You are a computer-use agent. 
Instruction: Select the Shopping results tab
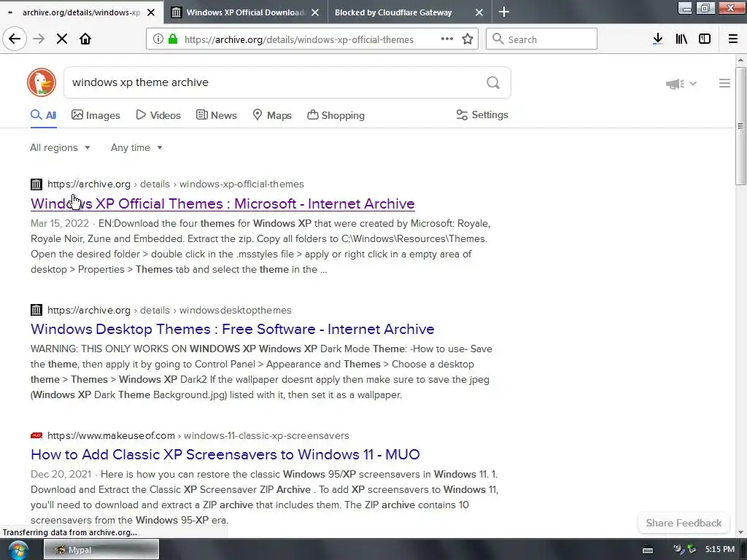[x=336, y=115]
